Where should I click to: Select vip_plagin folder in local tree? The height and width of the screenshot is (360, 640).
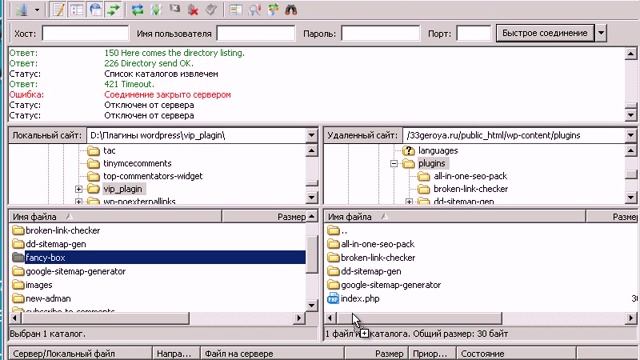[122, 189]
